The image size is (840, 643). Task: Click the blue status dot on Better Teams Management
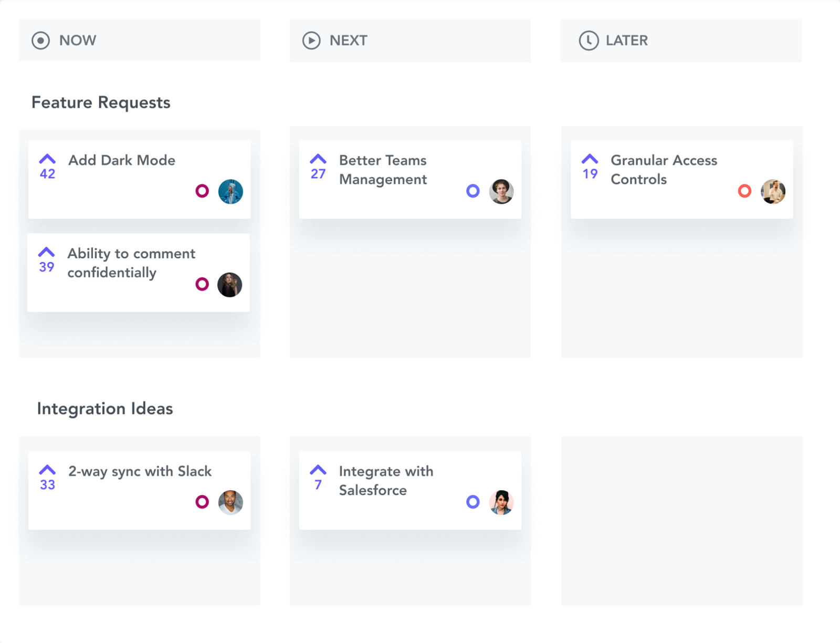point(472,192)
